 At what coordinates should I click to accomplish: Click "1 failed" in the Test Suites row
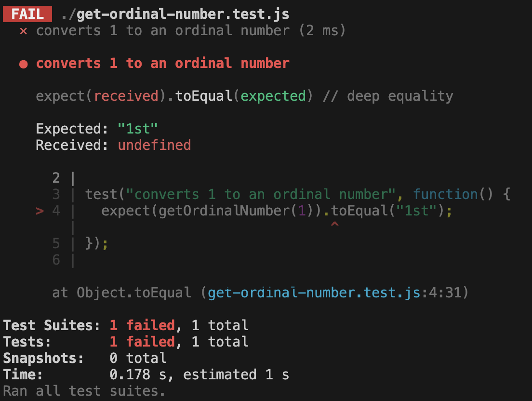pyautogui.click(x=142, y=325)
